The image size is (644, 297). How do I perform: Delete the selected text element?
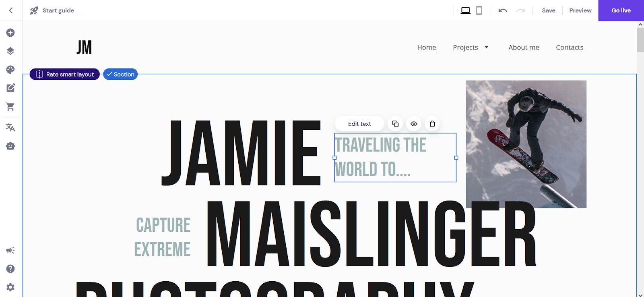pyautogui.click(x=432, y=124)
